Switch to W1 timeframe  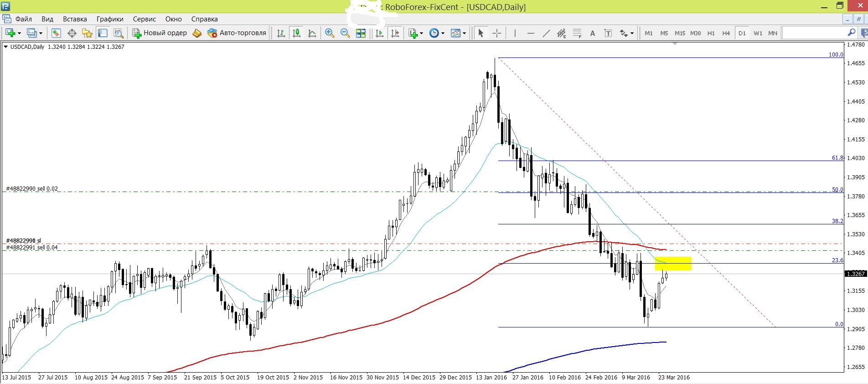point(758,33)
